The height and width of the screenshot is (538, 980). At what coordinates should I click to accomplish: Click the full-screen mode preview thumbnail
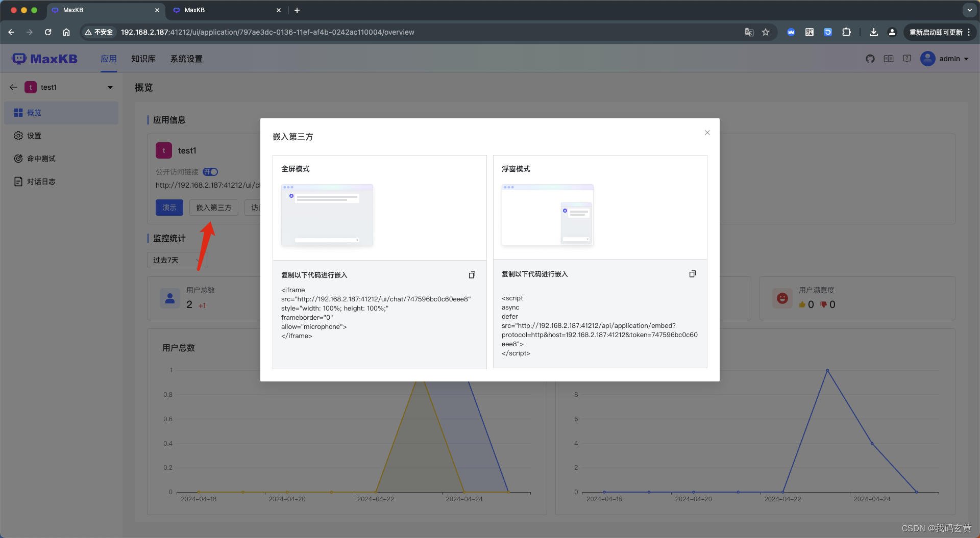327,215
